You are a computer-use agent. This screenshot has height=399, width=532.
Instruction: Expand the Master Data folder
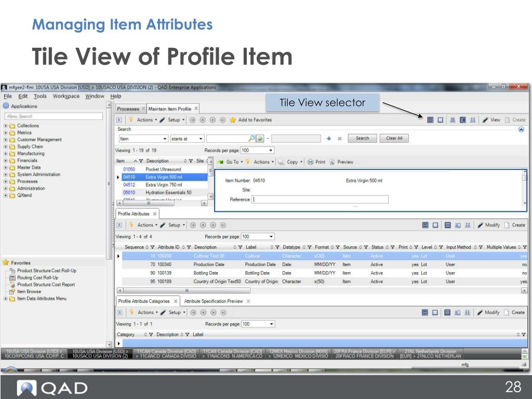tap(5, 168)
